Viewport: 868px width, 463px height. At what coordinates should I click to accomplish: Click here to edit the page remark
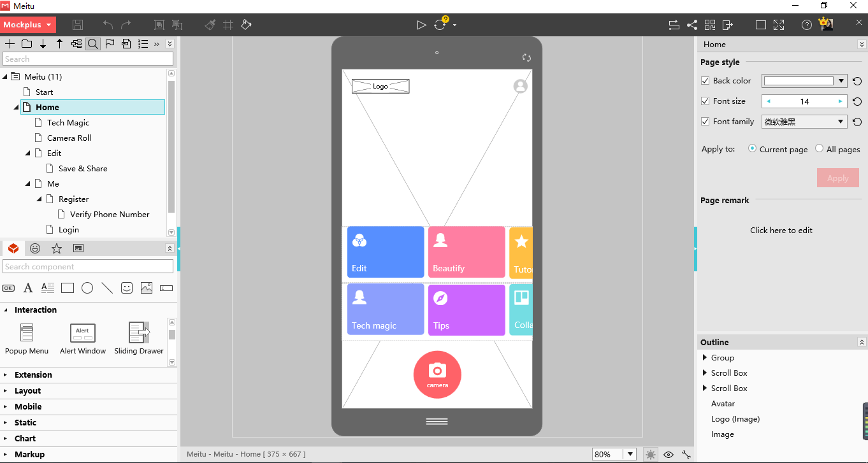[x=781, y=230]
